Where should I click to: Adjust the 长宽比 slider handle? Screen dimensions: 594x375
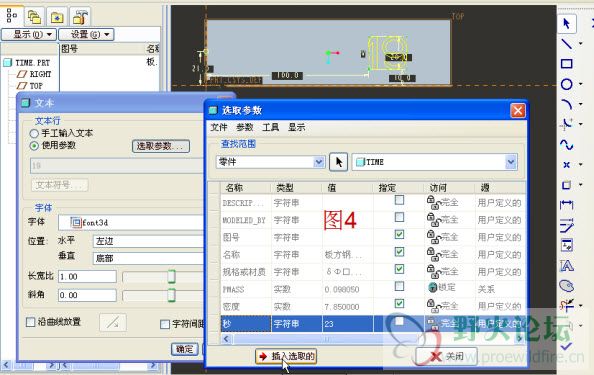click(172, 277)
